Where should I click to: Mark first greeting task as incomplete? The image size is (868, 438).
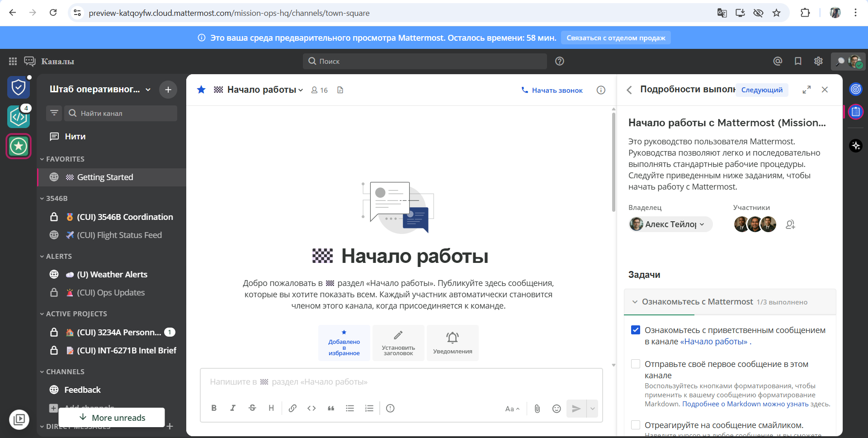click(635, 330)
